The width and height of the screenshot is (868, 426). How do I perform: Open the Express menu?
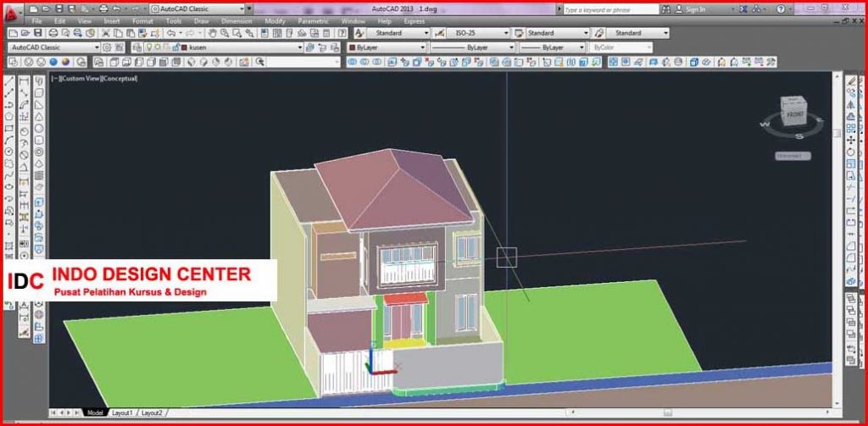pyautogui.click(x=414, y=21)
